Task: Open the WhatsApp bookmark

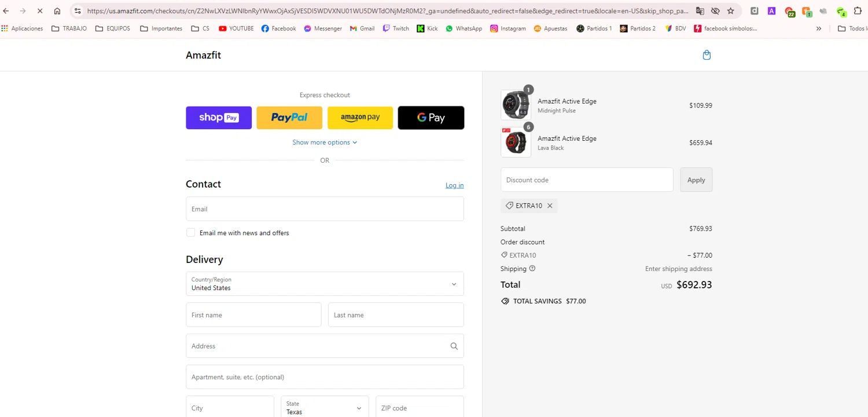Action: [464, 28]
